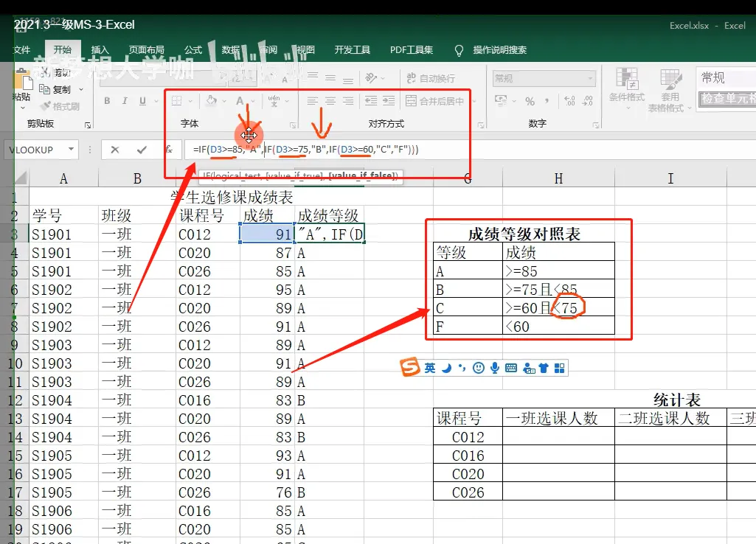Confirm formula entry with the checkmark
Image resolution: width=756 pixels, height=544 pixels.
[x=142, y=150]
